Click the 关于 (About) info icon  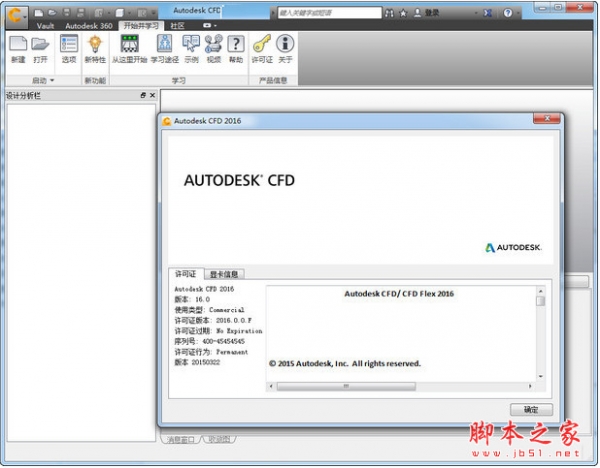[x=285, y=49]
